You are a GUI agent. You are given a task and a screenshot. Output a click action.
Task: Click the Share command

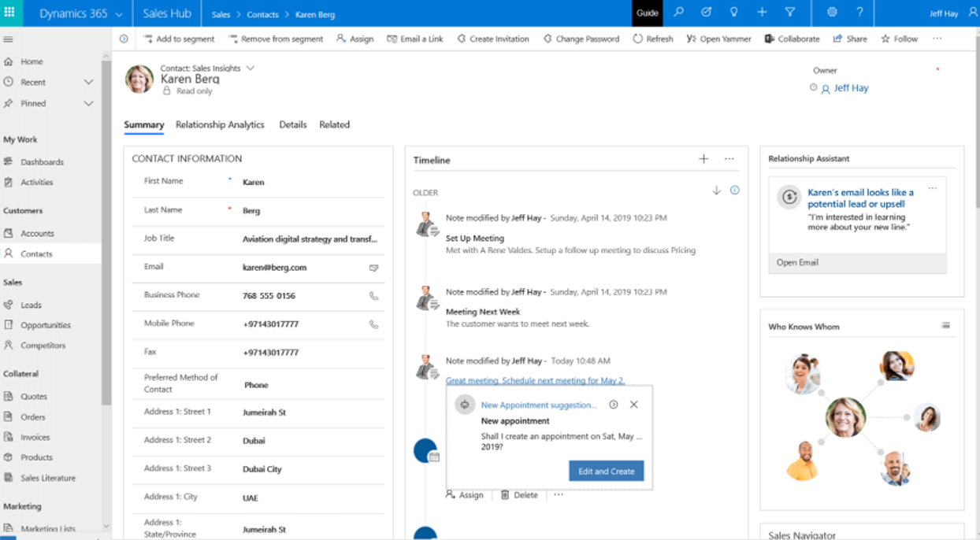[850, 39]
